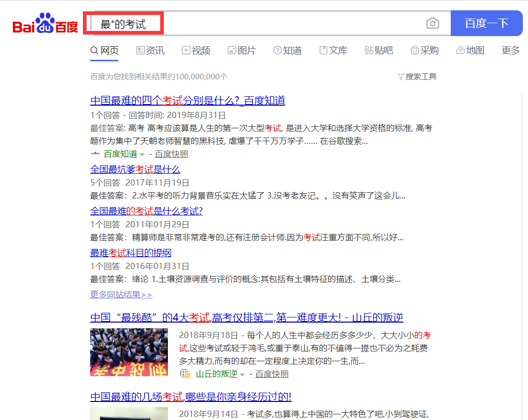Viewport: 528px width, 420px height.
Task: Open the 图片 tab
Action: coord(242,51)
